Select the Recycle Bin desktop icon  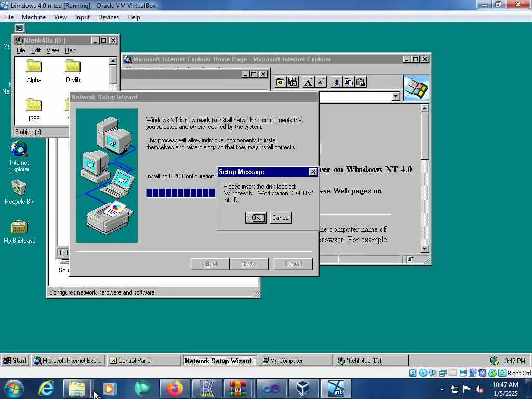(19, 192)
